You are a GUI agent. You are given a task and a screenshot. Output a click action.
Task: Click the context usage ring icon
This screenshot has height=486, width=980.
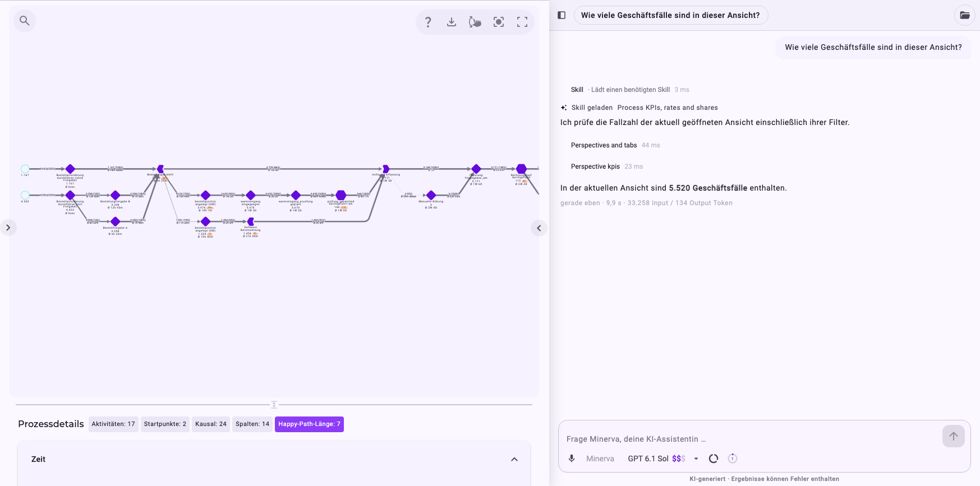[x=714, y=459]
